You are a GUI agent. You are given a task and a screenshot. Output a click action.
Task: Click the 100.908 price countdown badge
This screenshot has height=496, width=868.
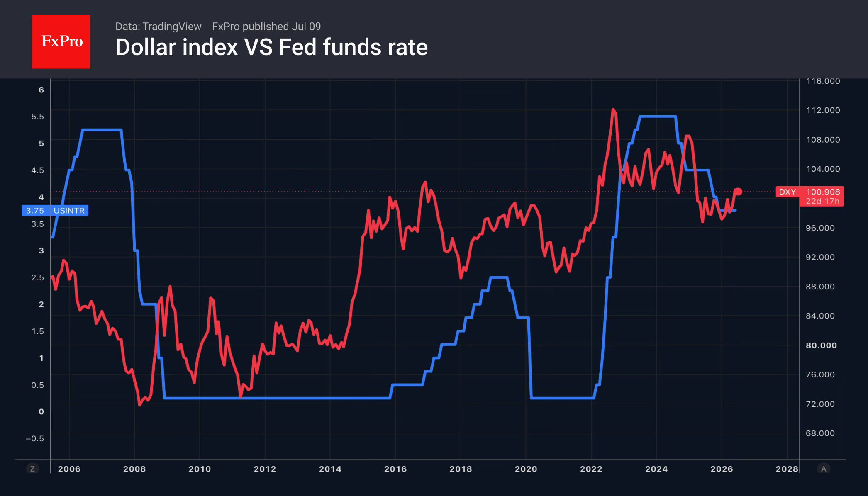click(x=822, y=196)
